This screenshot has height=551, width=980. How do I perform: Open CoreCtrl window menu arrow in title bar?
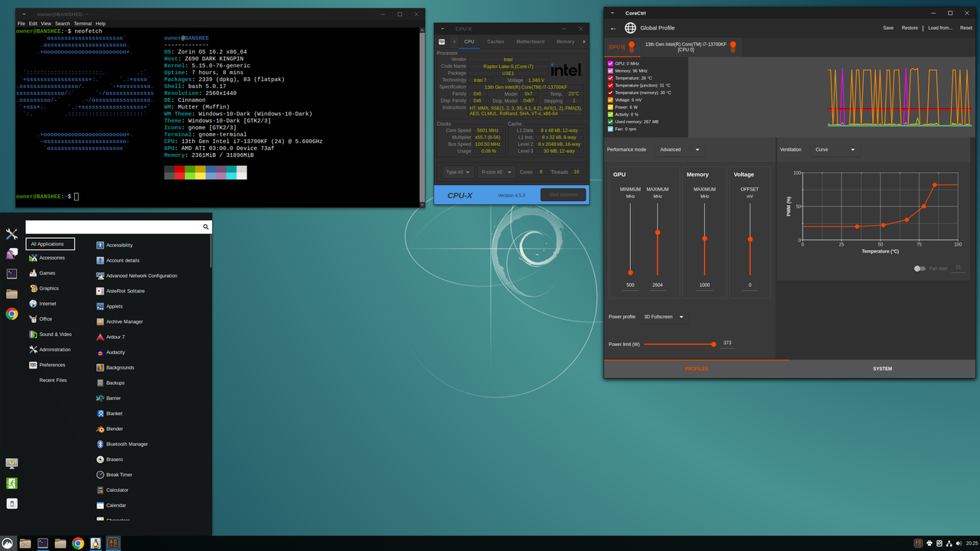click(612, 13)
